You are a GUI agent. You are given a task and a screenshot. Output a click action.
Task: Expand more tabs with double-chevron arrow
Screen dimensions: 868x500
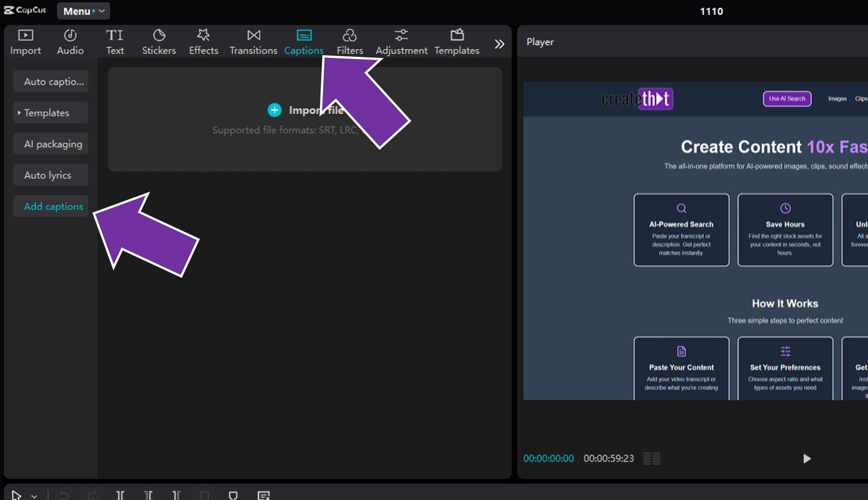(499, 44)
